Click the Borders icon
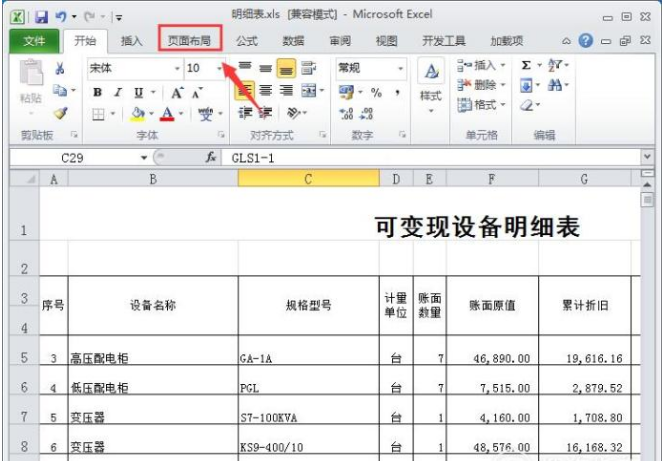The height and width of the screenshot is (461, 662). (x=98, y=114)
